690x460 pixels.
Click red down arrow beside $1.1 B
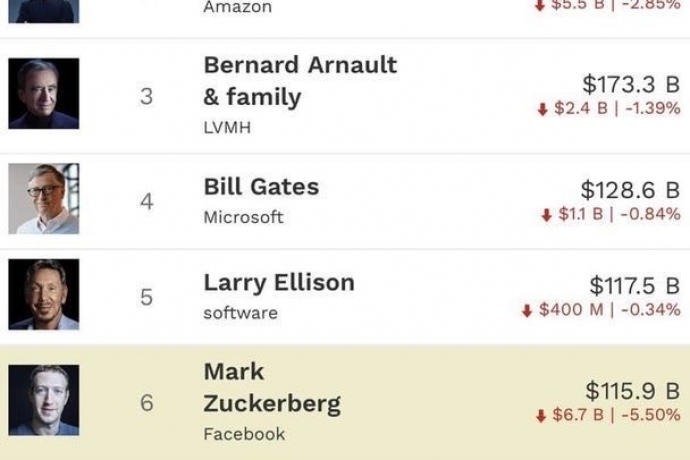[546, 215]
